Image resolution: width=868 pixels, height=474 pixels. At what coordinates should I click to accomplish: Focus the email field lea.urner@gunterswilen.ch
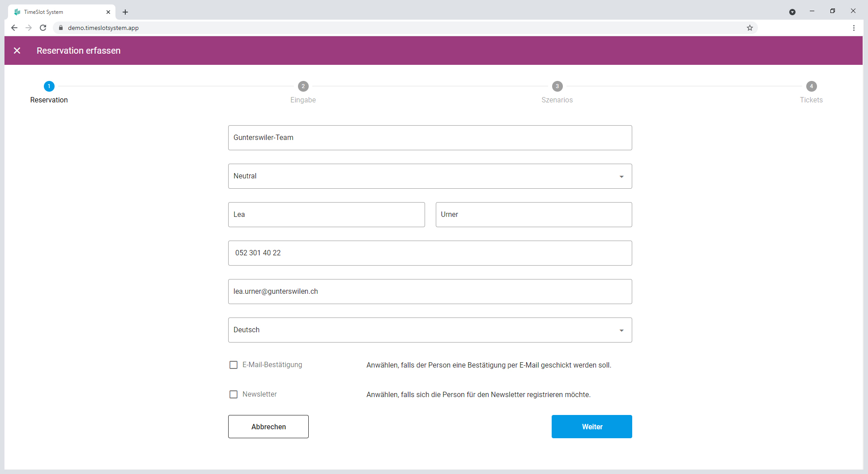[x=430, y=292]
